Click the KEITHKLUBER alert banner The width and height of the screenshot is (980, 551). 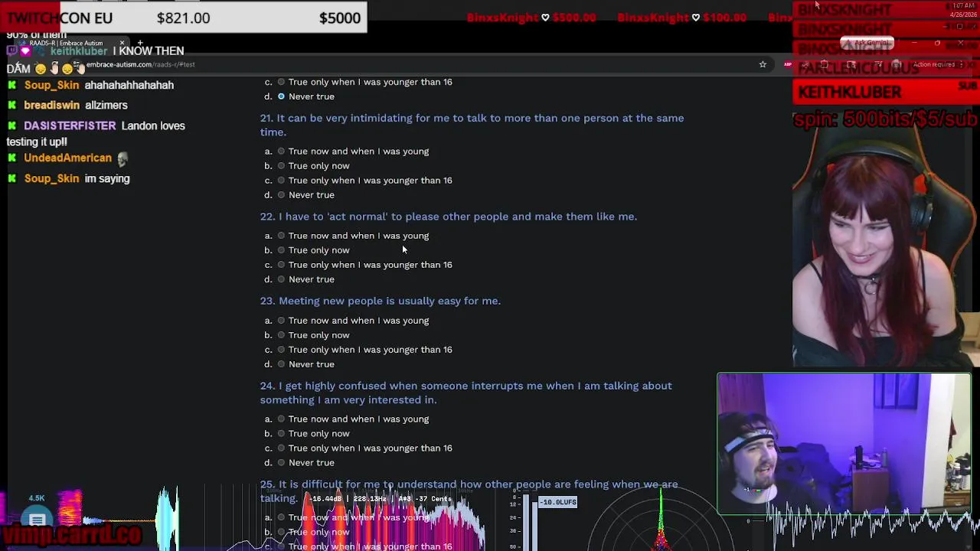click(x=886, y=92)
